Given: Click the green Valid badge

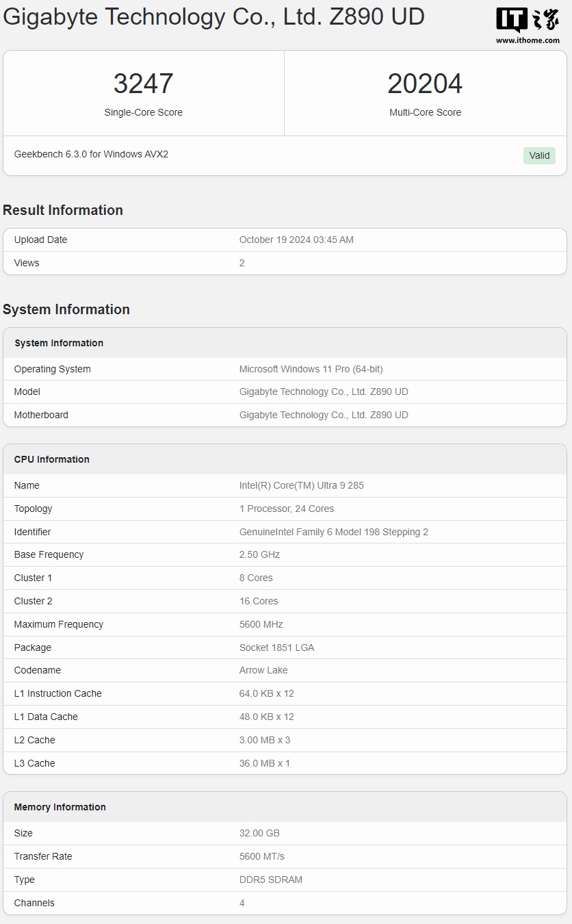Looking at the screenshot, I should coord(539,155).
